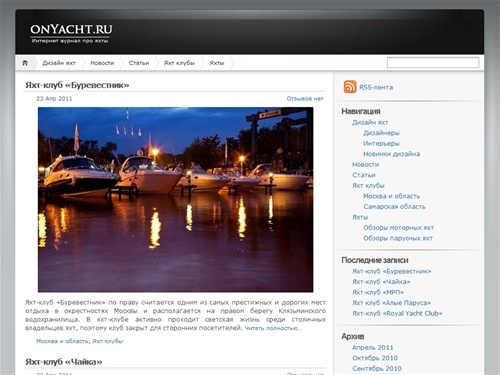Open the Сентябрь 2010 archive
500x375 pixels.
(x=377, y=368)
